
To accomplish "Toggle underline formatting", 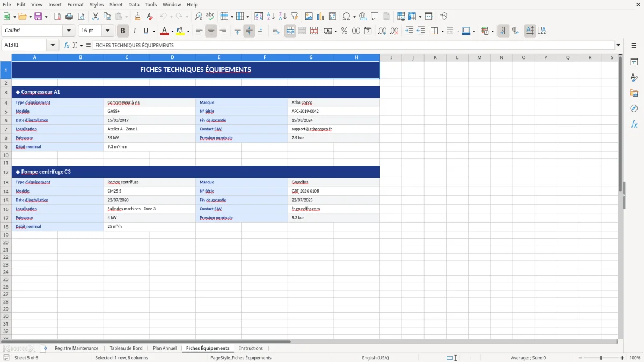I will coord(145,31).
